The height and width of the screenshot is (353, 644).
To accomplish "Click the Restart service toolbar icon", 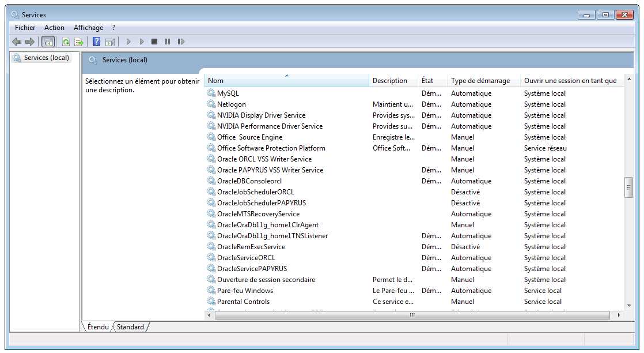I will coord(181,42).
